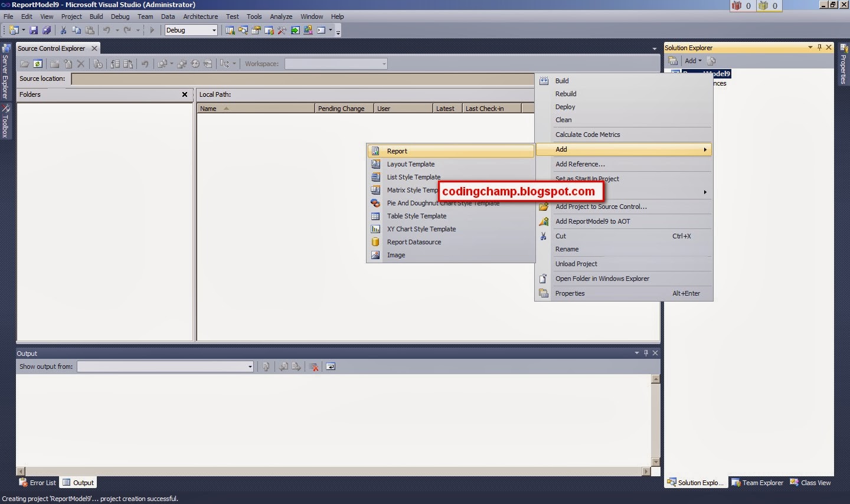Image resolution: width=850 pixels, height=504 pixels.
Task: Click the Output pane scroll down arrow
Action: click(x=655, y=462)
